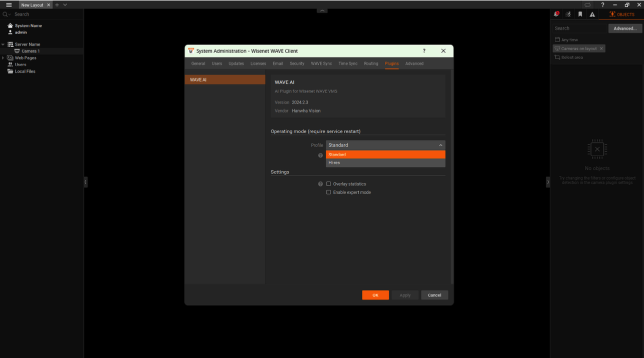Switch to the General tab

198,64
